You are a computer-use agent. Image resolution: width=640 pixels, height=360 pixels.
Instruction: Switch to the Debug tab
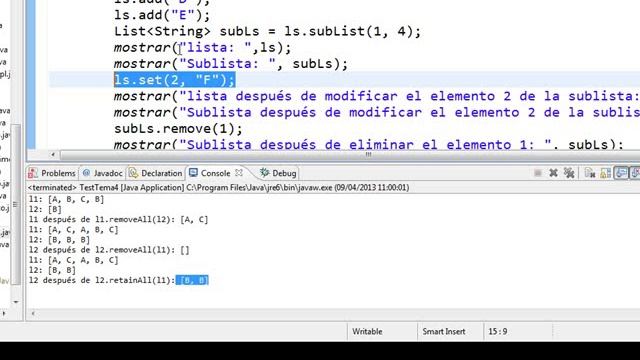point(278,173)
